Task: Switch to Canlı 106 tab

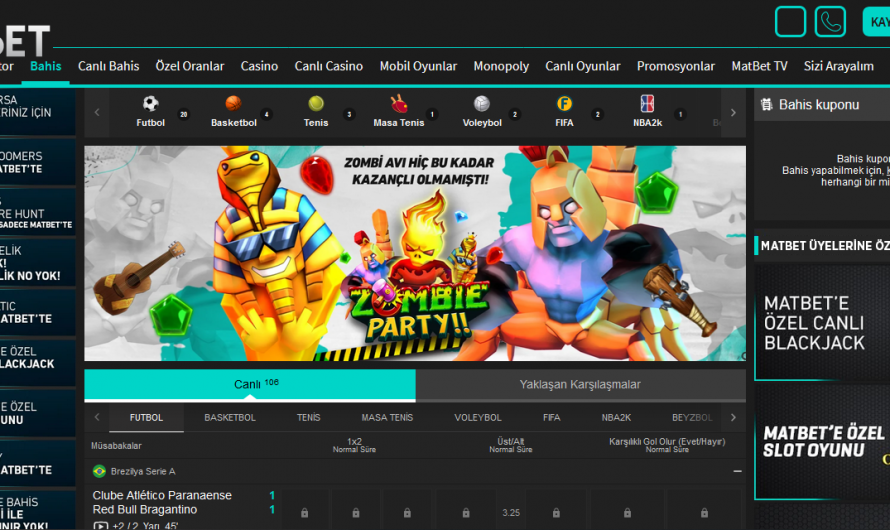Action: pyautogui.click(x=250, y=385)
